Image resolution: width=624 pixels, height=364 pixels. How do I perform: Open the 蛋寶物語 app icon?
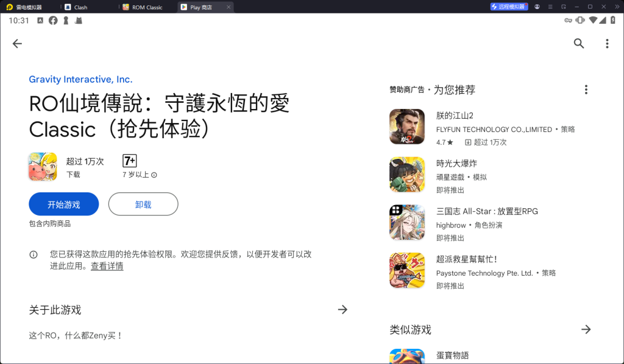point(407,357)
